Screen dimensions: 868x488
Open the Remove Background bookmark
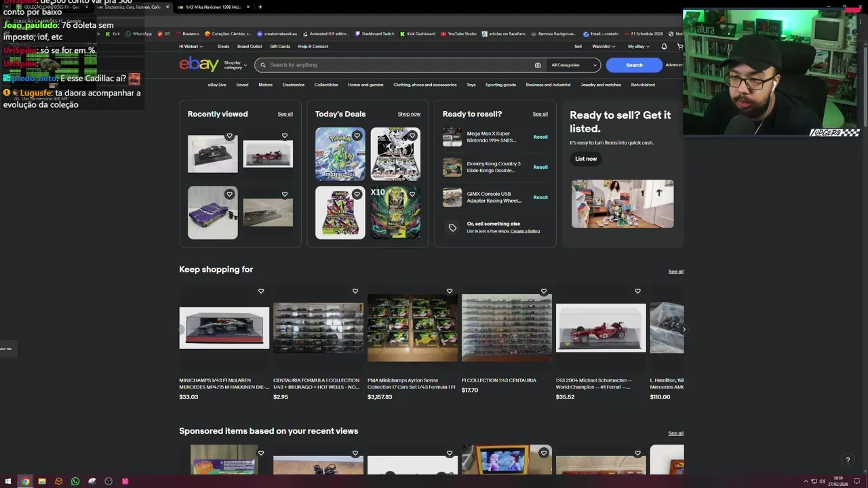(554, 33)
